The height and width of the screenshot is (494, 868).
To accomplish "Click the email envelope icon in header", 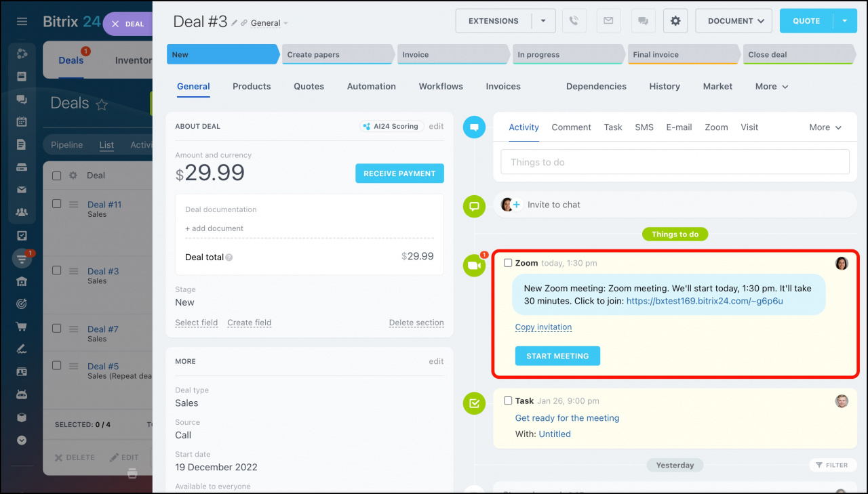I will 608,21.
